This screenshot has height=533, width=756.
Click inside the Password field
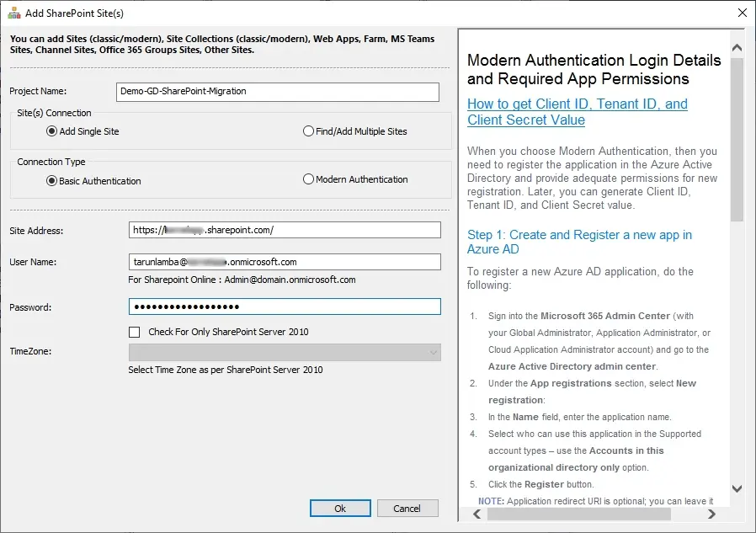285,306
